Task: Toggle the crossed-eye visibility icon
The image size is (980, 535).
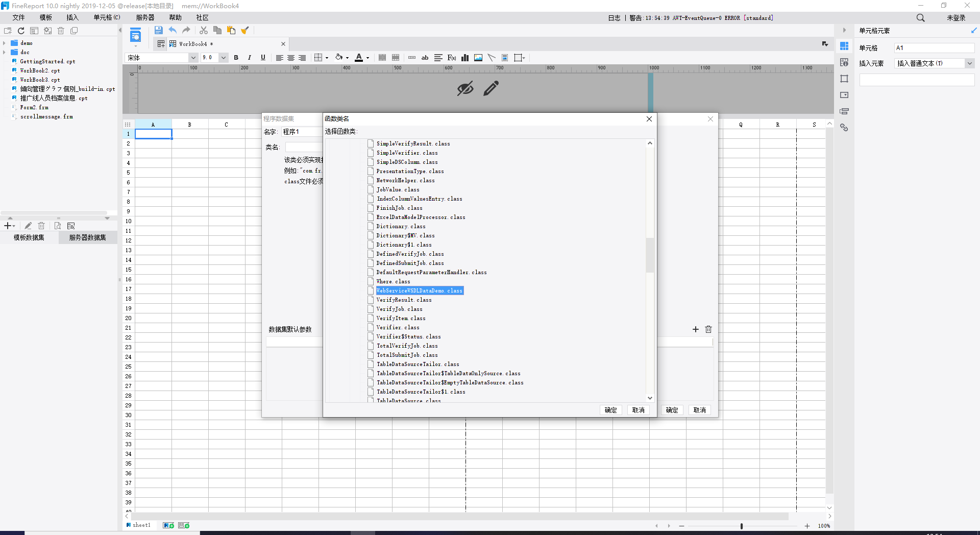Action: [465, 88]
